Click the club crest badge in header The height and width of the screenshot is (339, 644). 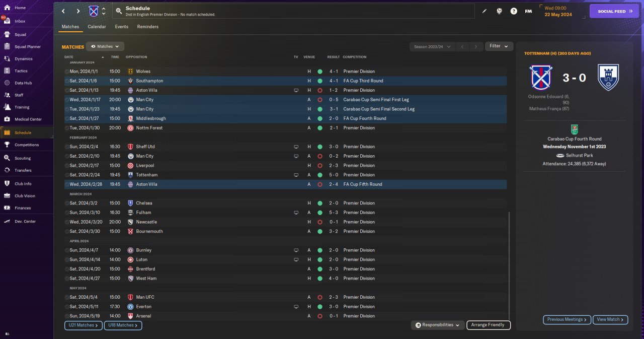pos(94,11)
